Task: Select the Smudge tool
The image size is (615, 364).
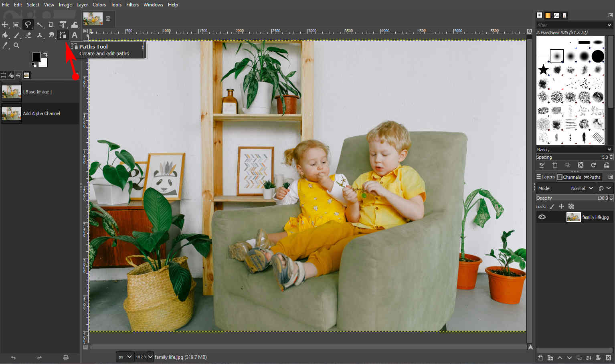Action: pos(51,35)
